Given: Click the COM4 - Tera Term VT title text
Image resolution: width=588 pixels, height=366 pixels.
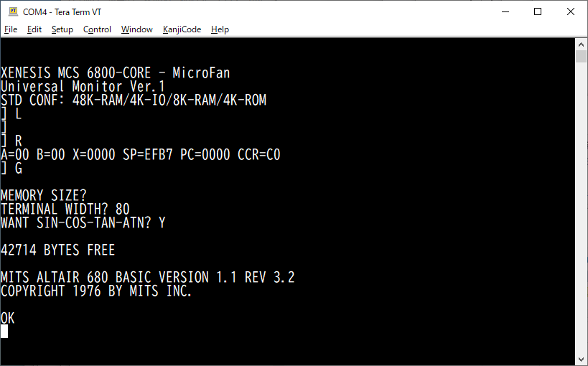Looking at the screenshot, I should point(62,12).
